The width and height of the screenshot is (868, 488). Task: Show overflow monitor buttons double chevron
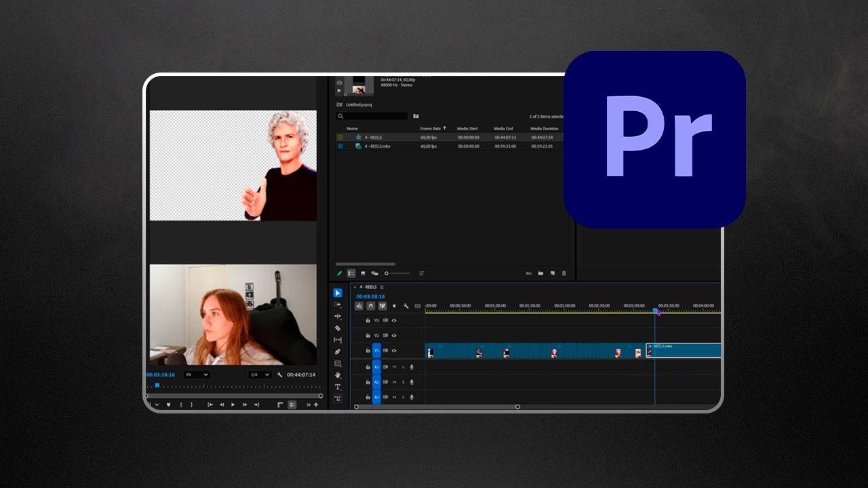pyautogui.click(x=309, y=405)
